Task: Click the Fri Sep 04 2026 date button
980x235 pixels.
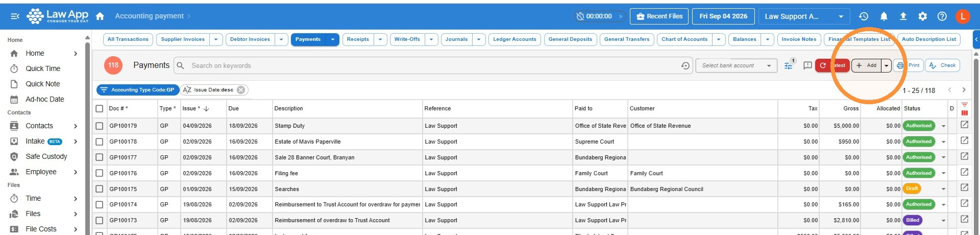Action: [x=723, y=16]
